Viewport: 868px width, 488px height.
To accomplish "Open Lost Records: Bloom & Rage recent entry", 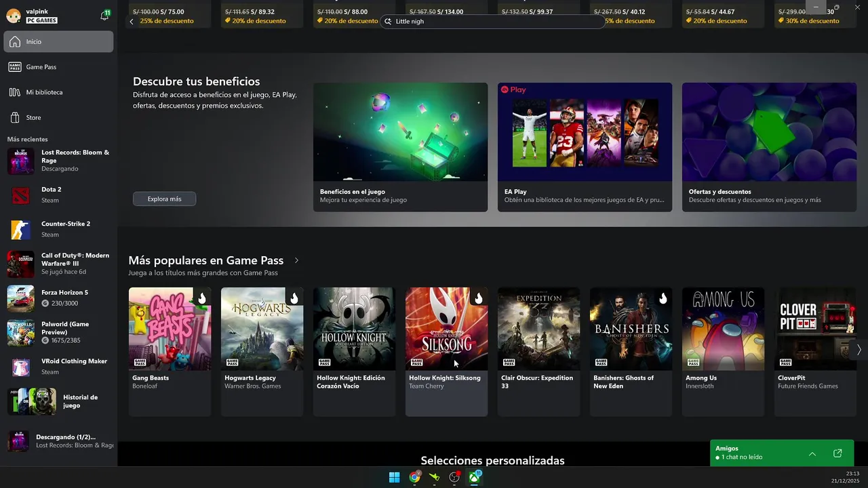I will (x=58, y=161).
